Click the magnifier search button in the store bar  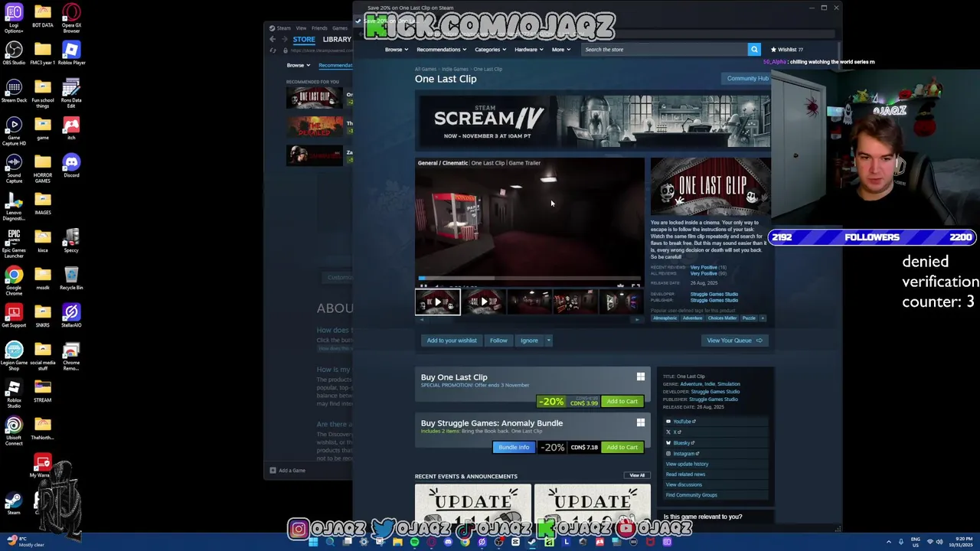click(754, 50)
